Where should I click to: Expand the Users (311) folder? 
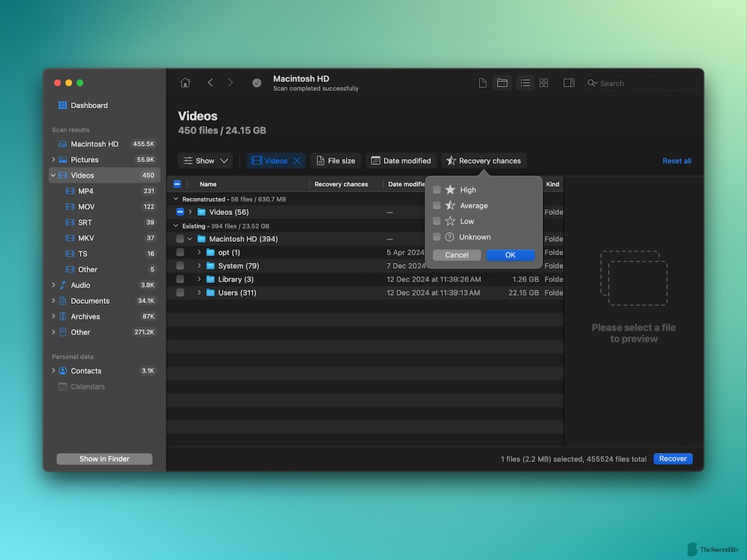(x=199, y=293)
